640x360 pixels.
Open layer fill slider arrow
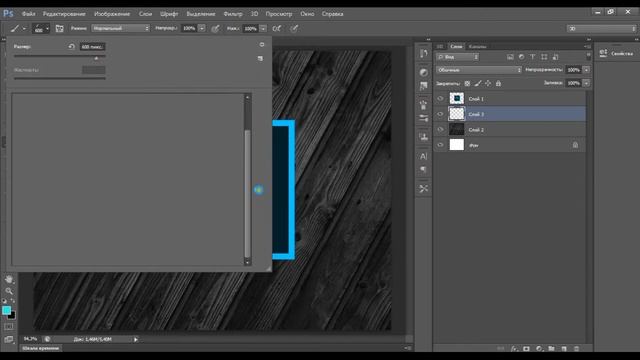586,83
